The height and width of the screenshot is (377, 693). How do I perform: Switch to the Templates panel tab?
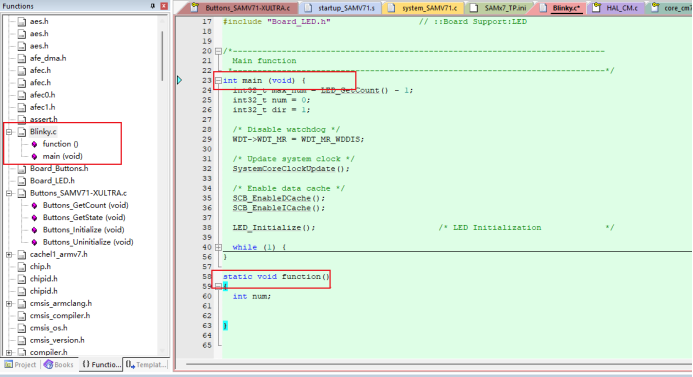click(145, 365)
